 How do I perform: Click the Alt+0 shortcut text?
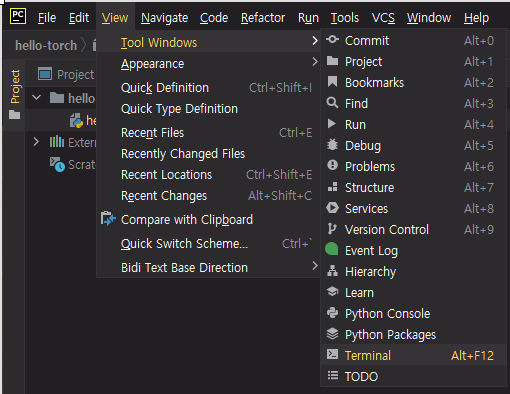[479, 41]
